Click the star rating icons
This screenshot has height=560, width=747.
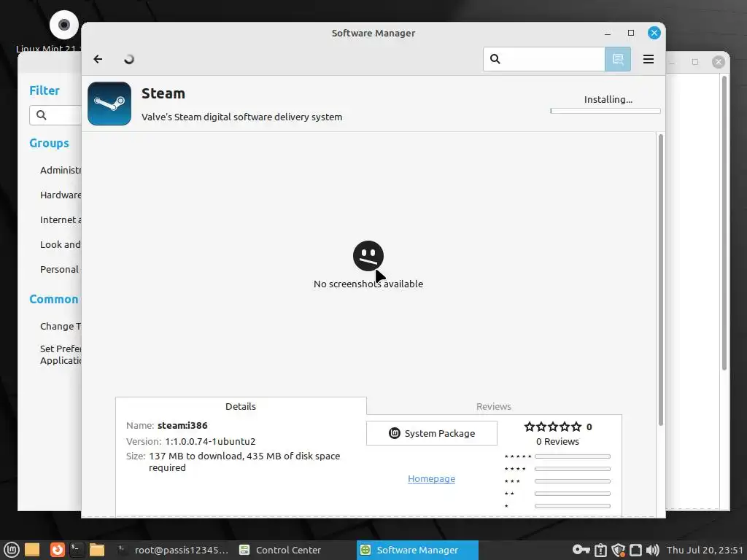coord(553,427)
